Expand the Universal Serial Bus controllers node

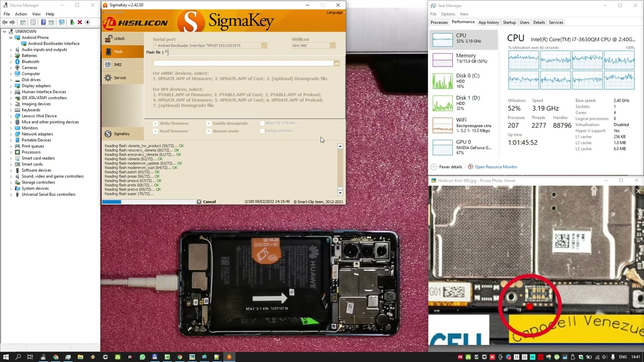[11, 195]
